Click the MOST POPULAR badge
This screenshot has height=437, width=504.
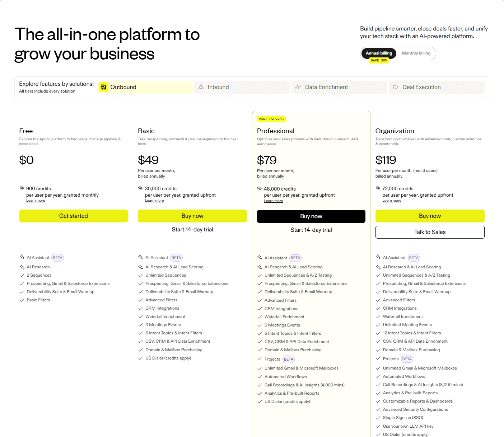point(271,119)
